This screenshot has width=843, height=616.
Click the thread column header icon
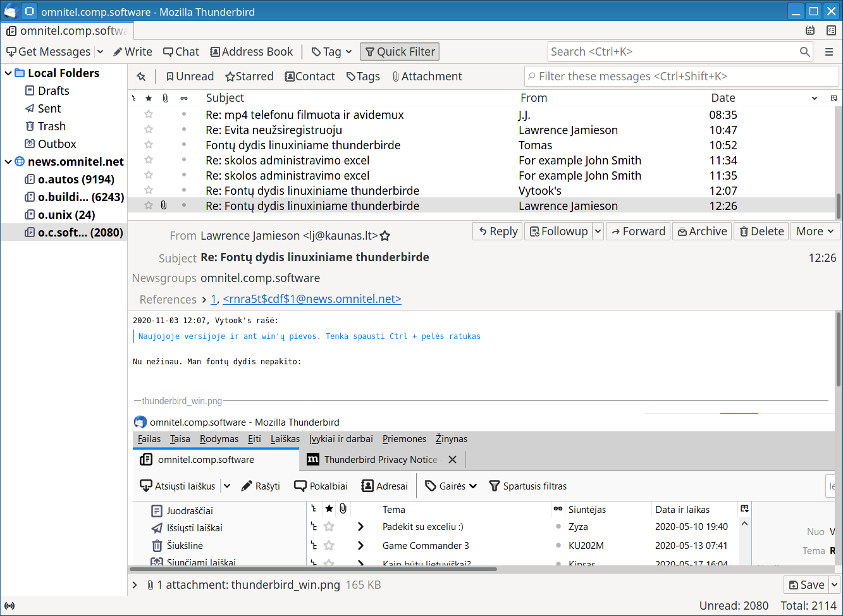(134, 98)
